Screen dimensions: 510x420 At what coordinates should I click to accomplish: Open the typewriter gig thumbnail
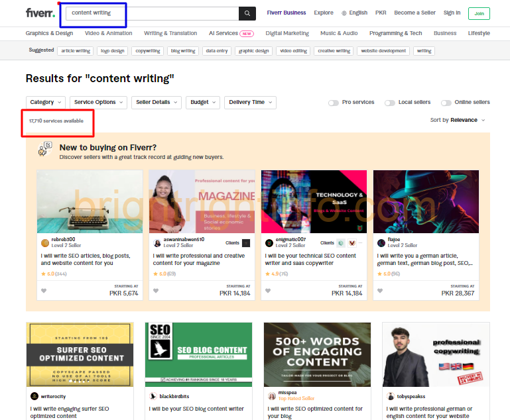(x=90, y=201)
